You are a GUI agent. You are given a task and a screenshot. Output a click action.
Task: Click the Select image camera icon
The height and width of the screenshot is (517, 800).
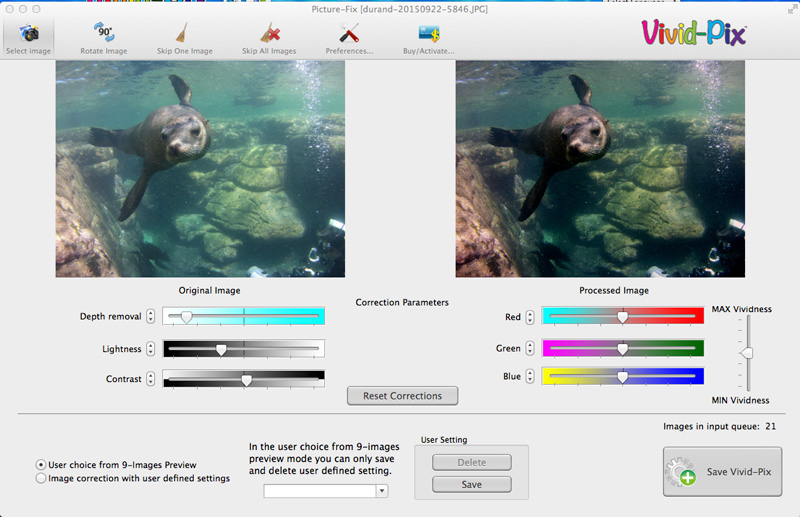coord(28,33)
